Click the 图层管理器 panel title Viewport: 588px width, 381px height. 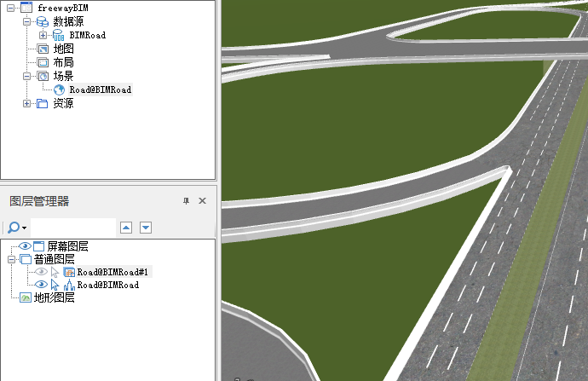tap(39, 201)
